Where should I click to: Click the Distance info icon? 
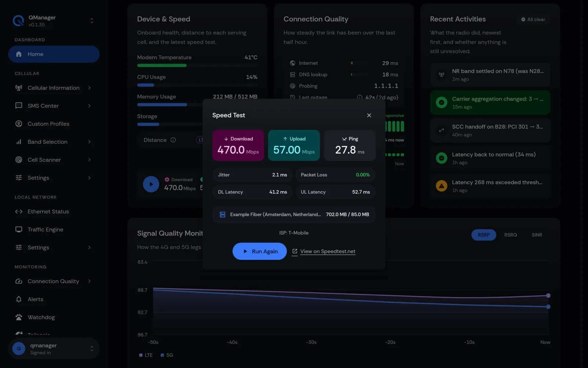point(173,140)
